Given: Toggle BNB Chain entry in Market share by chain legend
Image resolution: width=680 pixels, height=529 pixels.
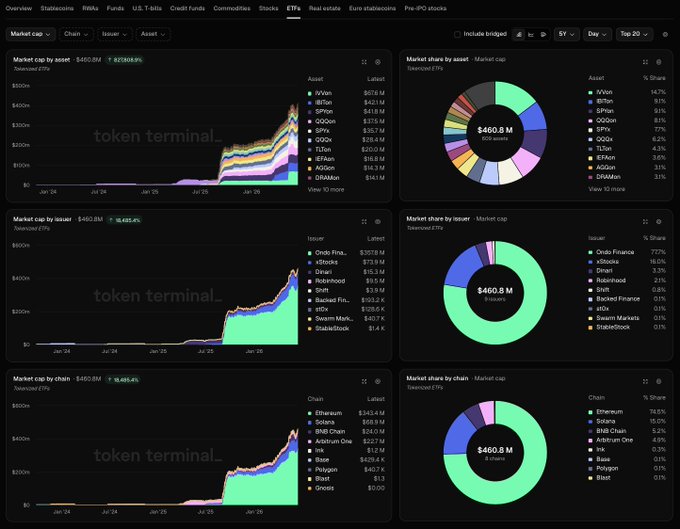Looking at the screenshot, I should 627,431.
